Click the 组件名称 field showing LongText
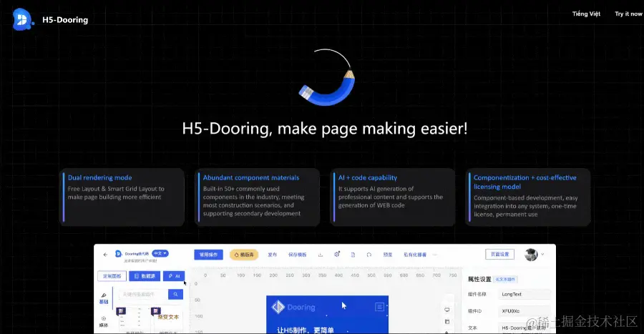Screen dimensions: 644x334 coord(525,294)
